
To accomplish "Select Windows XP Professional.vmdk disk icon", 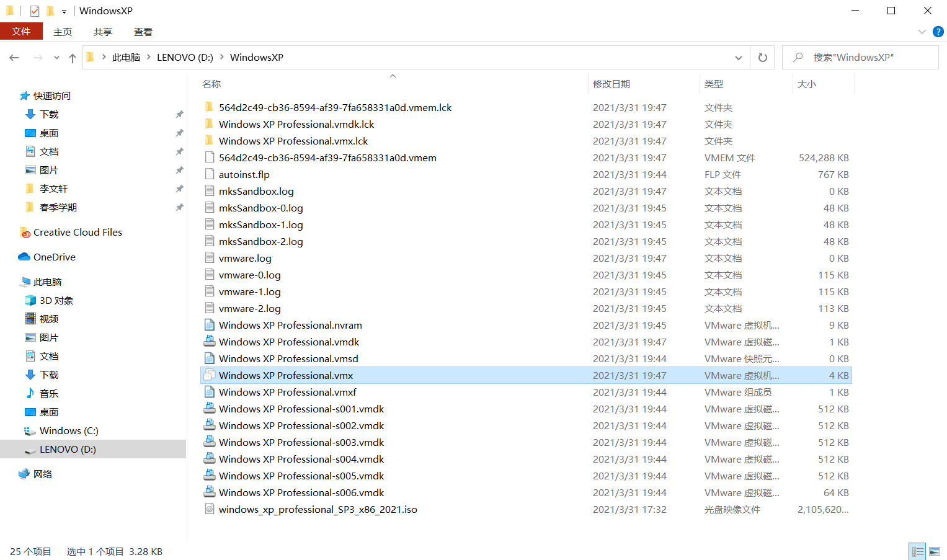I will coord(210,342).
